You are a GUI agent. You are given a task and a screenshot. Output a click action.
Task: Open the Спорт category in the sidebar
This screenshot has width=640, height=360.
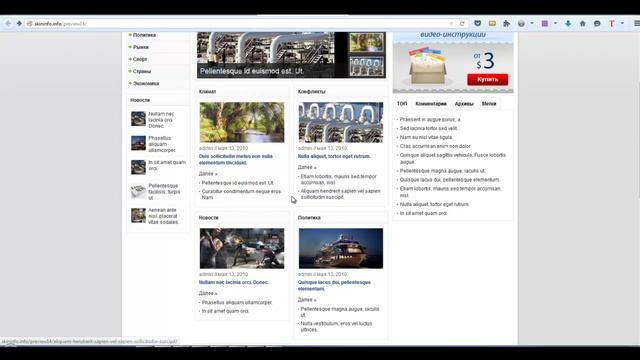(140, 59)
